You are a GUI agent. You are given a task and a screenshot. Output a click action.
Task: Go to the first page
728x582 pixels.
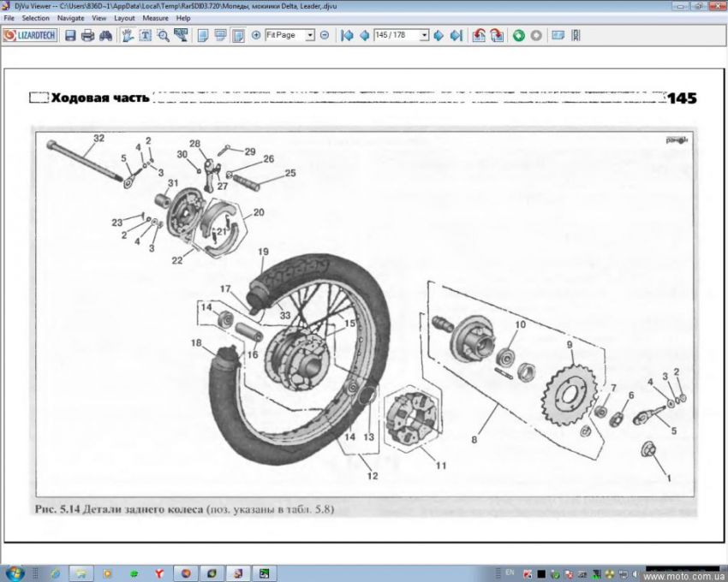[x=347, y=35]
